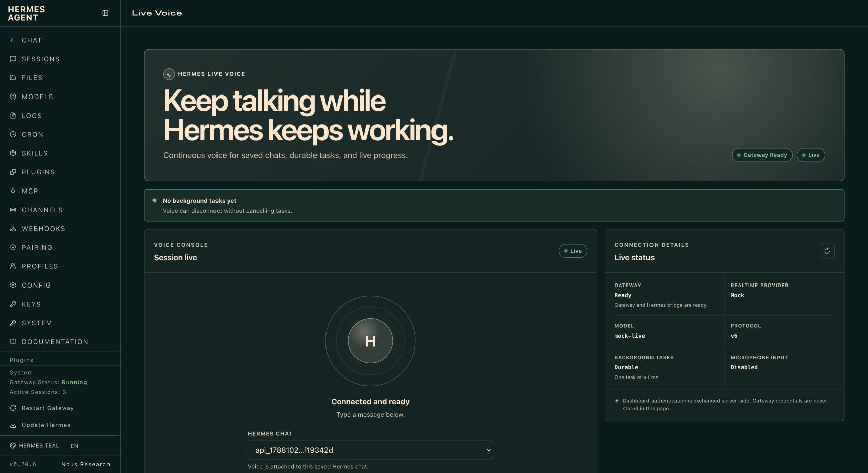This screenshot has height=473, width=868.
Task: Click the H avatar orb in the voice console
Action: pyautogui.click(x=370, y=341)
